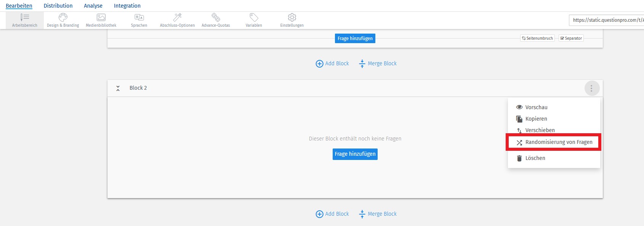644x226 pixels.
Task: Open Abschluss-Optionen wand icon
Action: coord(177,17)
